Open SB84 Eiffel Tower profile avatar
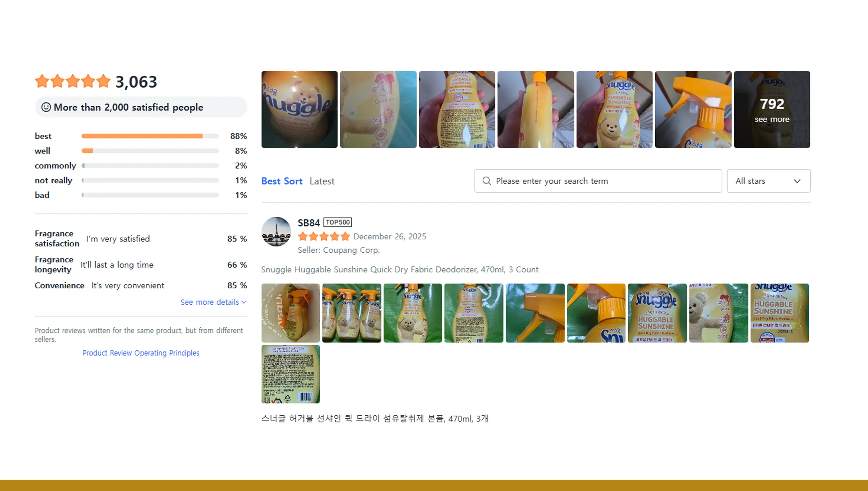Screen dimensions: 868x491 click(x=276, y=232)
